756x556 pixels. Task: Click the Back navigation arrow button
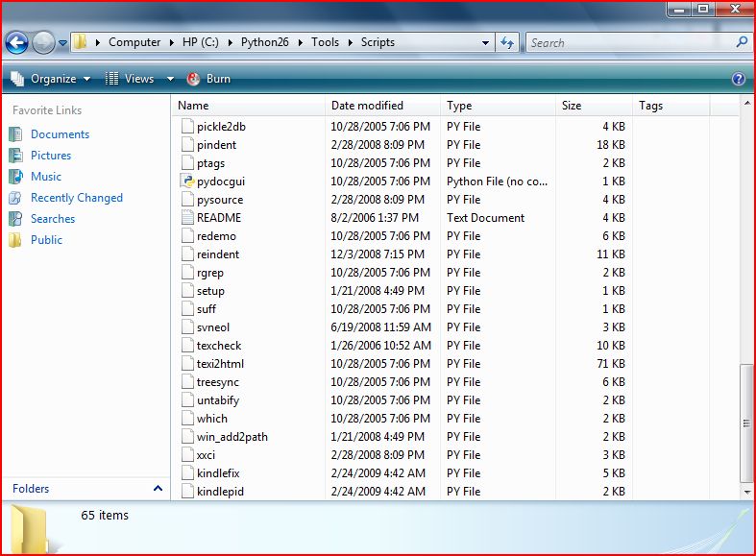pos(16,42)
